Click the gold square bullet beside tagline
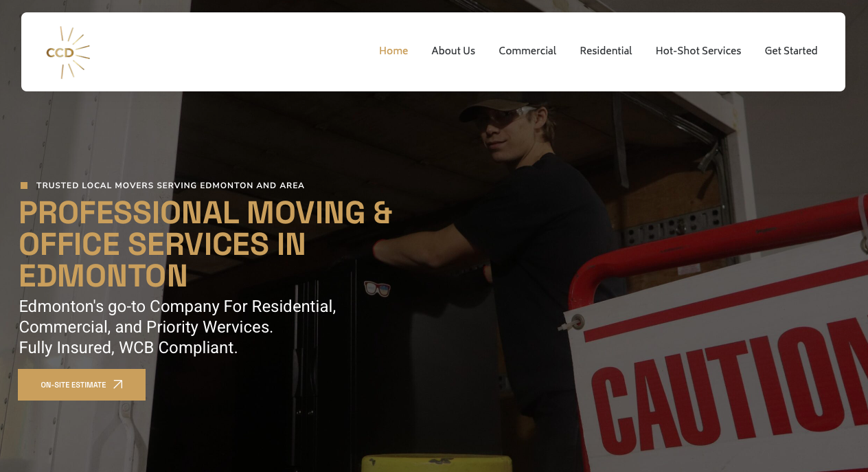 pyautogui.click(x=24, y=186)
